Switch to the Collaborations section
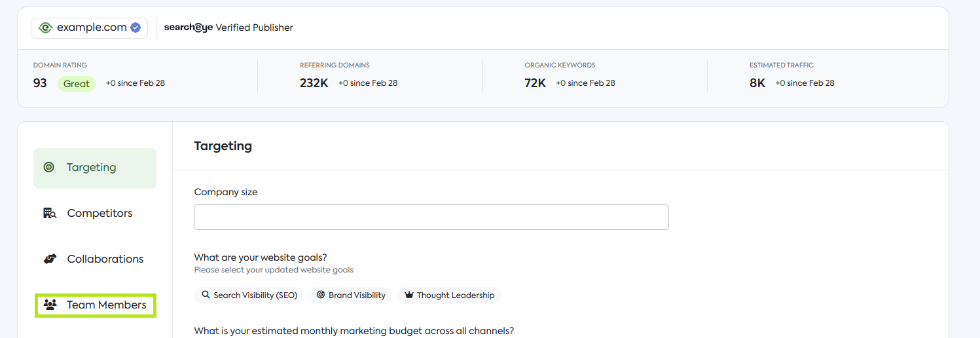Screen dimensions: 980x338 click(x=105, y=259)
